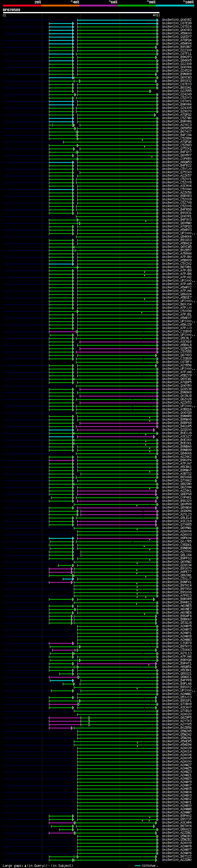Click the orange ~40% identity legend segment
The image size is (197, 868).
tap(61, 6)
